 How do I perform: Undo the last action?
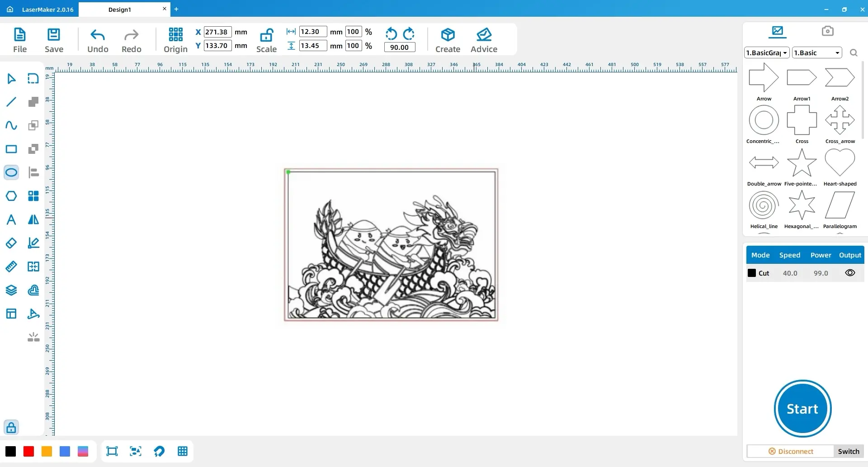98,40
